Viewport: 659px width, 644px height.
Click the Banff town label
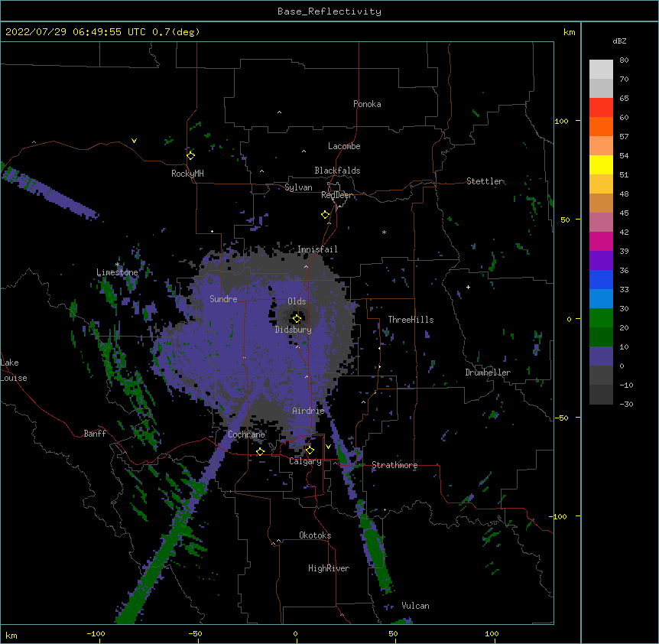95,434
